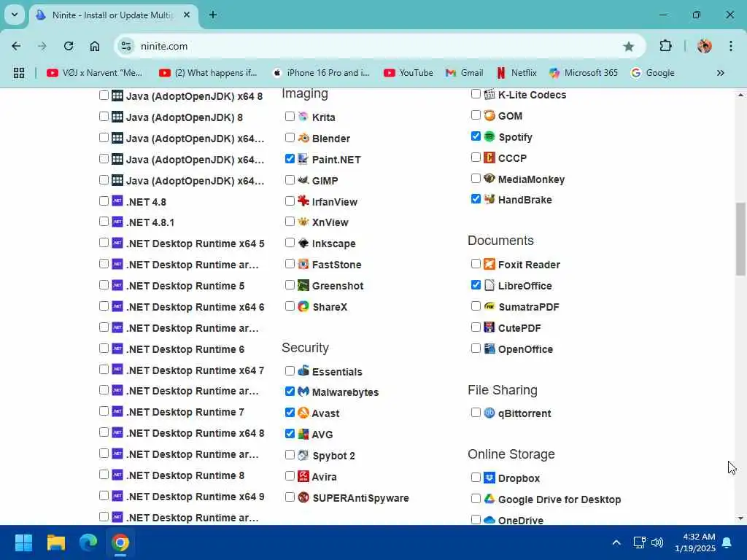Open the notification bell in taskbar

(727, 542)
